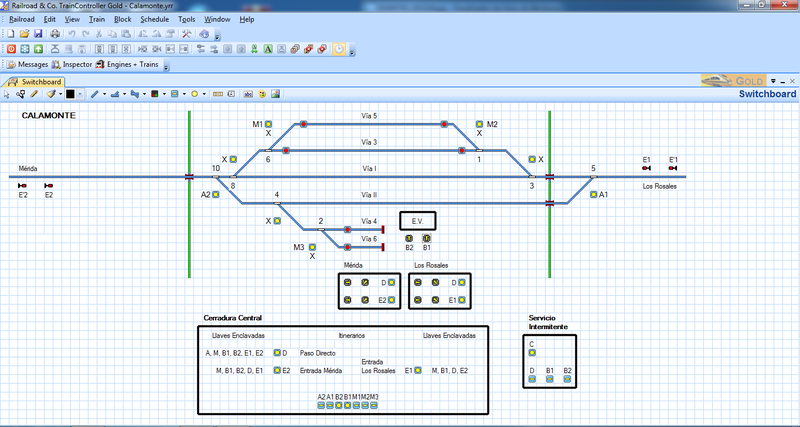800x427 pixels.
Task: Select the crossing track tool
Action: [x=135, y=94]
